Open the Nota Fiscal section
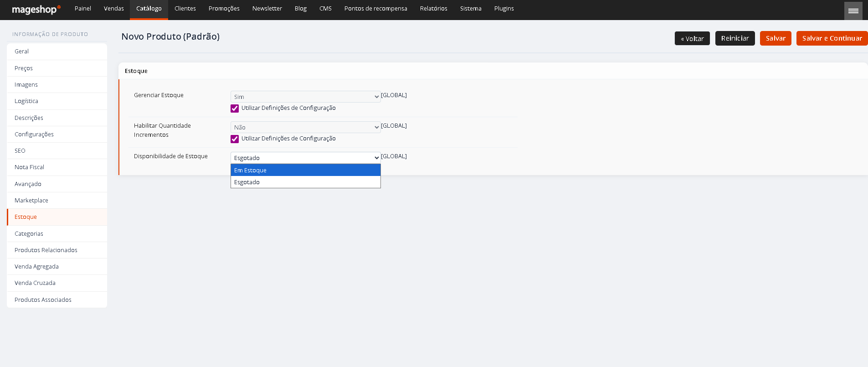868x367 pixels. click(x=57, y=167)
